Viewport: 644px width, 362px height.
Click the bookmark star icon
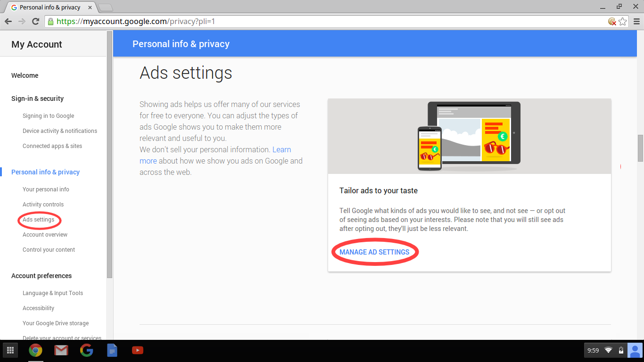(x=623, y=21)
